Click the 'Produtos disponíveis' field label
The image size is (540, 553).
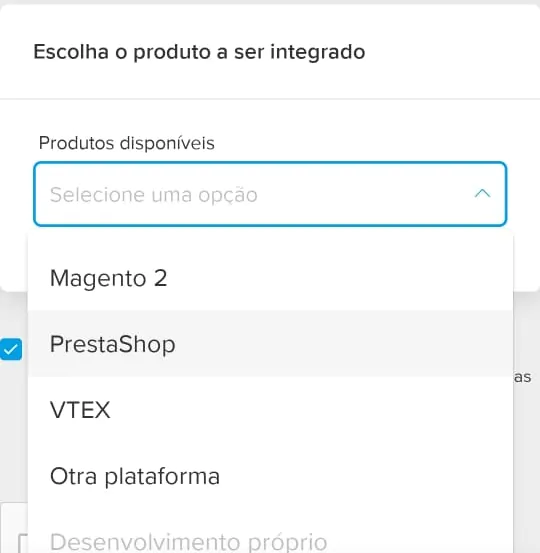pyautogui.click(x=127, y=143)
